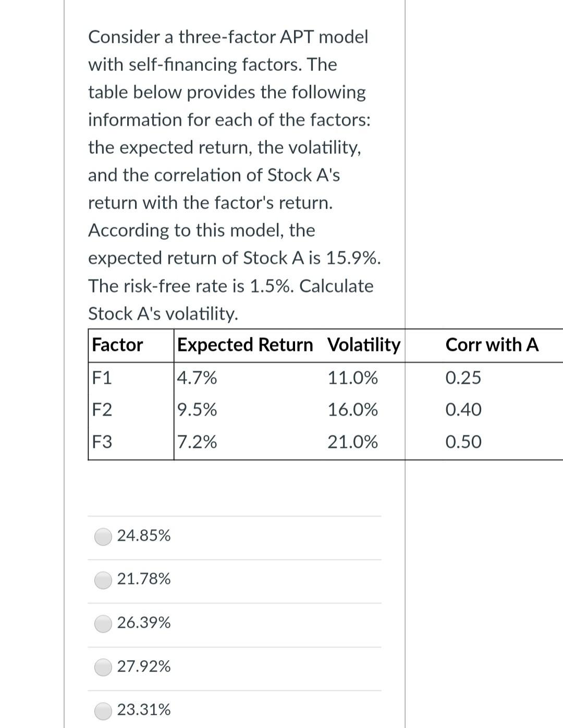Click the Corr with A column header
The height and width of the screenshot is (728, 563).
492,345
